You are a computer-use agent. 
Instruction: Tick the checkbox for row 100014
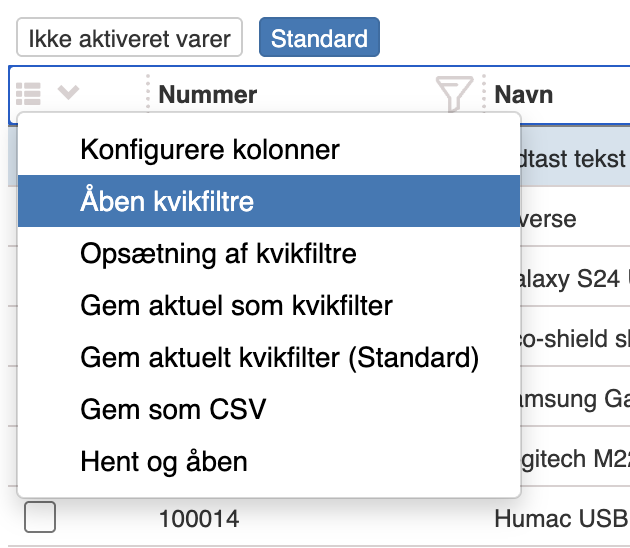[40, 518]
